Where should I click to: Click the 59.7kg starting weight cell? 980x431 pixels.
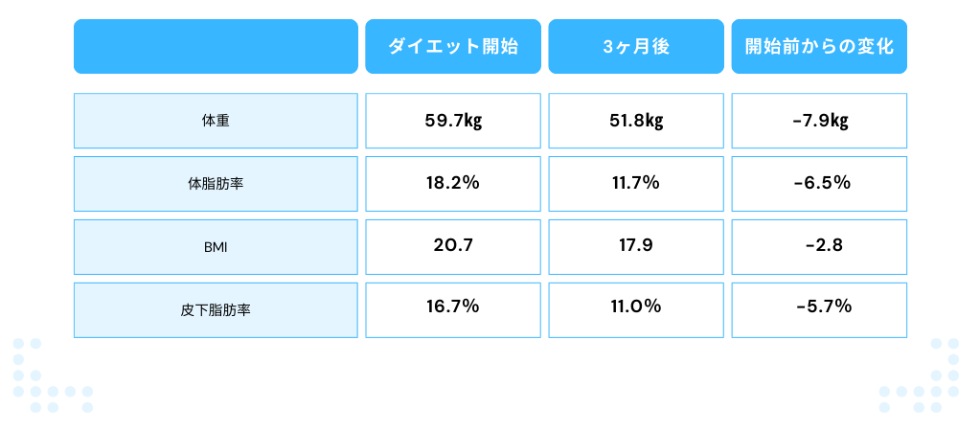pos(452,121)
